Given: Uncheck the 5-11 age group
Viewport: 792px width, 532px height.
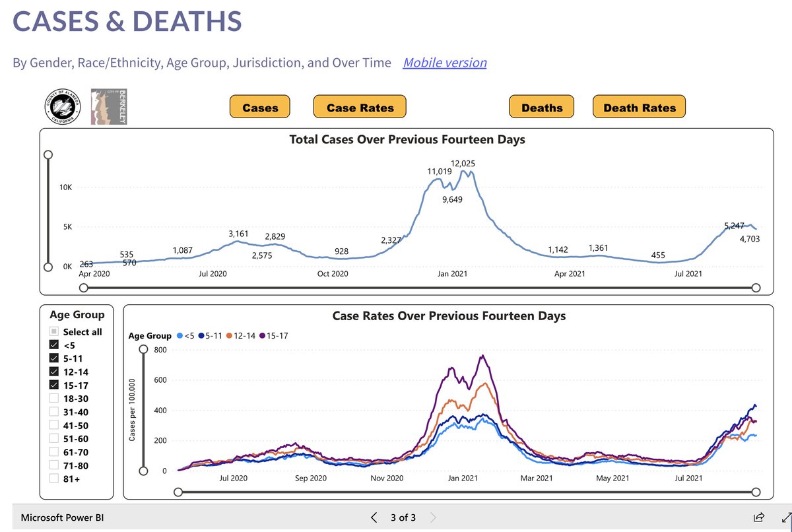Looking at the screenshot, I should tap(53, 358).
